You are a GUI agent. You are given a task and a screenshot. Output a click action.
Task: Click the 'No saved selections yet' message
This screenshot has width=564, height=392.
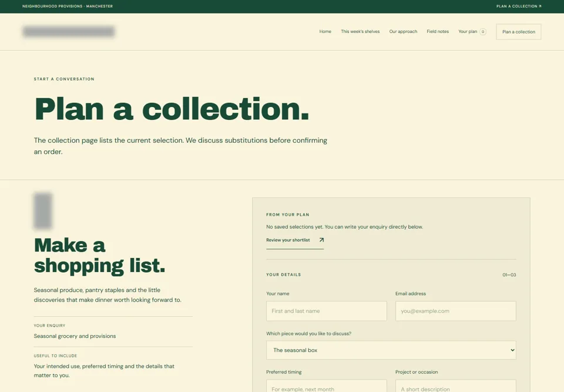[345, 227]
